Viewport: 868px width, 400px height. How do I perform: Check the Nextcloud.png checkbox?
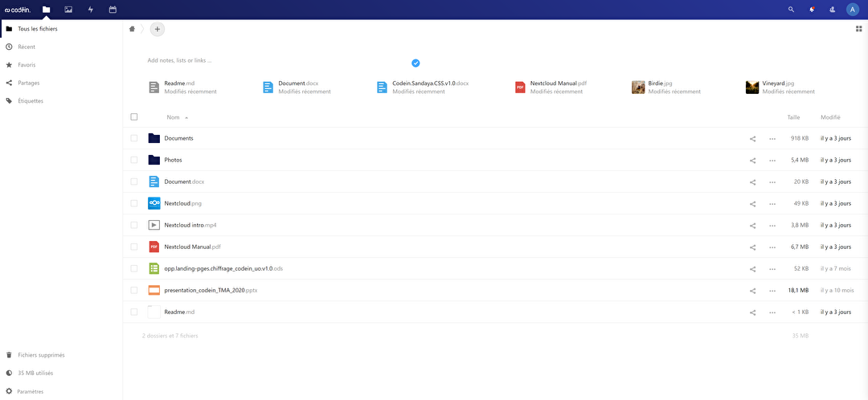click(134, 203)
